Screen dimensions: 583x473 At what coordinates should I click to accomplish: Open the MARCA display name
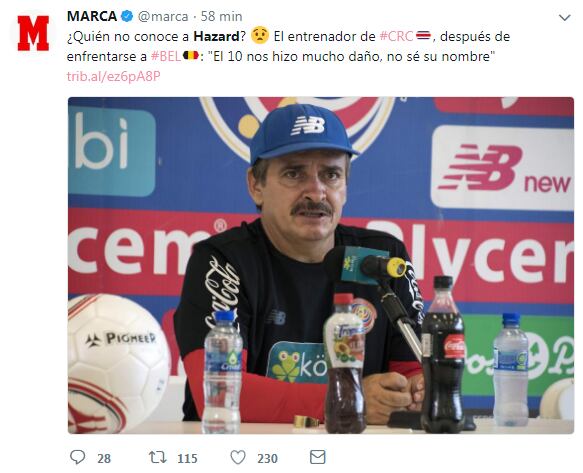coord(92,16)
